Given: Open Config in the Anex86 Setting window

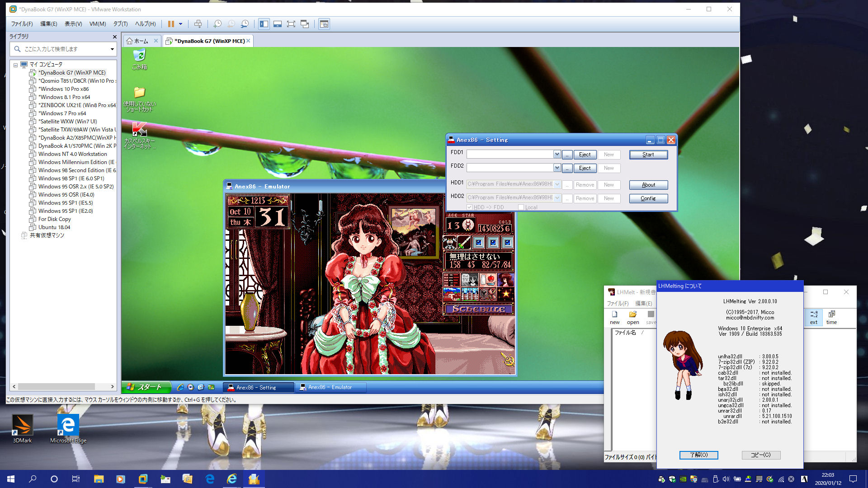Looking at the screenshot, I should click(x=648, y=198).
